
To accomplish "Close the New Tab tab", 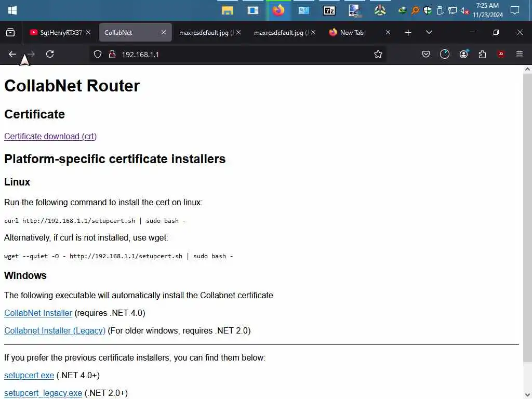I will tap(388, 32).
